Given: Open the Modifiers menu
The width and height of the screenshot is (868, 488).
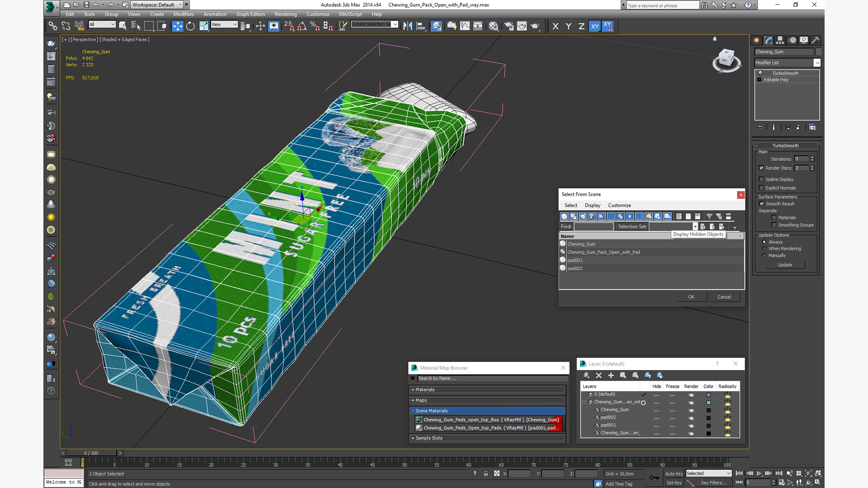Looking at the screenshot, I should tap(184, 14).
